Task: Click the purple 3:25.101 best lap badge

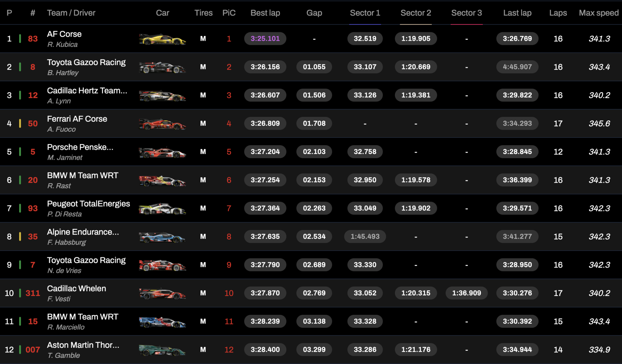Action: [265, 39]
